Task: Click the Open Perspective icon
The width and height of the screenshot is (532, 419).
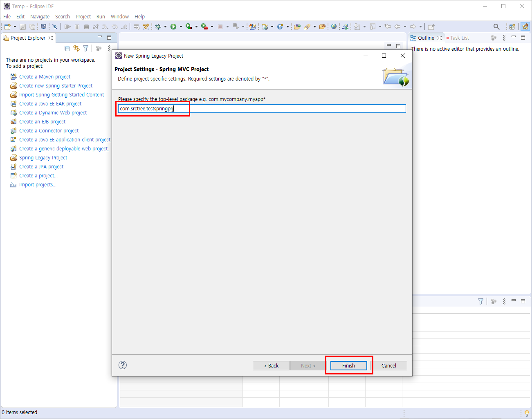Action: (512, 27)
